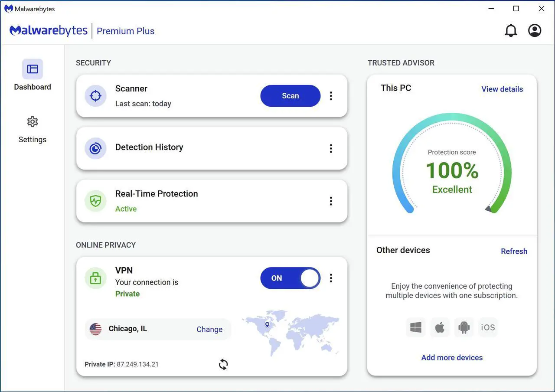Select the Dashboard sidebar item
This screenshot has height=392, width=555.
click(x=32, y=76)
